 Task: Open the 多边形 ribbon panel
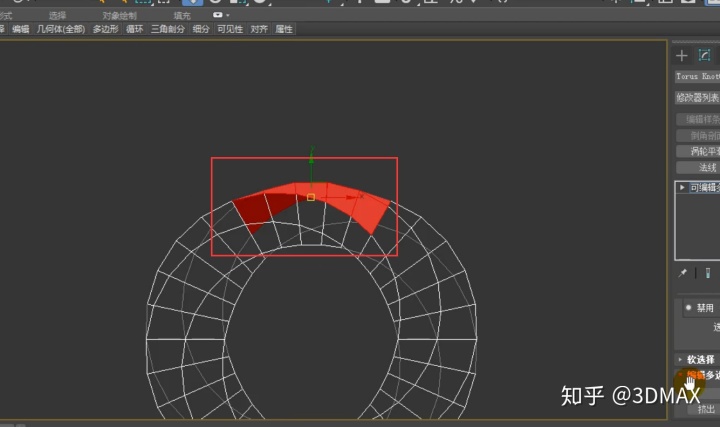click(x=105, y=29)
